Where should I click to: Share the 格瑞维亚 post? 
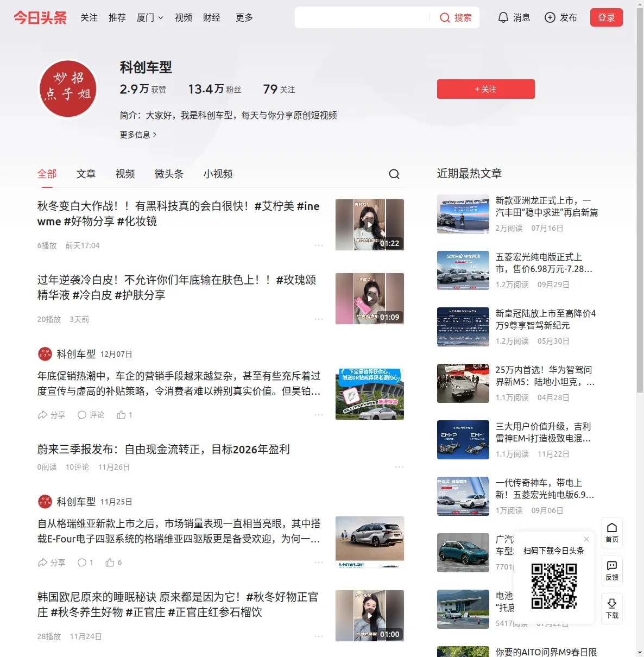[51, 563]
